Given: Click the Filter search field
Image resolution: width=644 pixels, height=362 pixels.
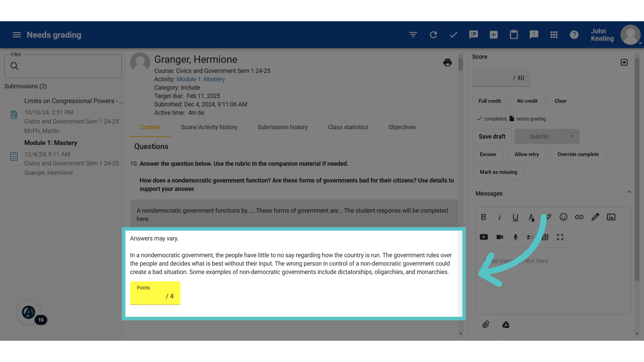Looking at the screenshot, I should coord(63,66).
